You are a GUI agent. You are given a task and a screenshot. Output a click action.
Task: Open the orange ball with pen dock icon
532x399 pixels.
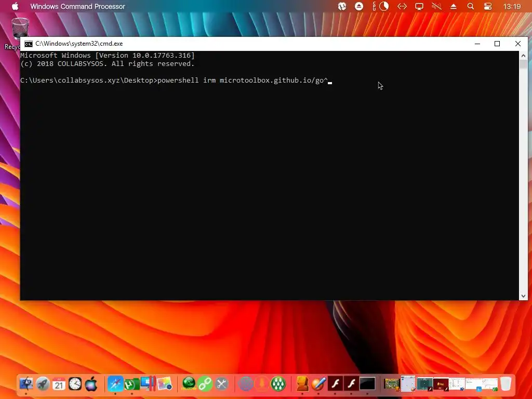pyautogui.click(x=318, y=384)
